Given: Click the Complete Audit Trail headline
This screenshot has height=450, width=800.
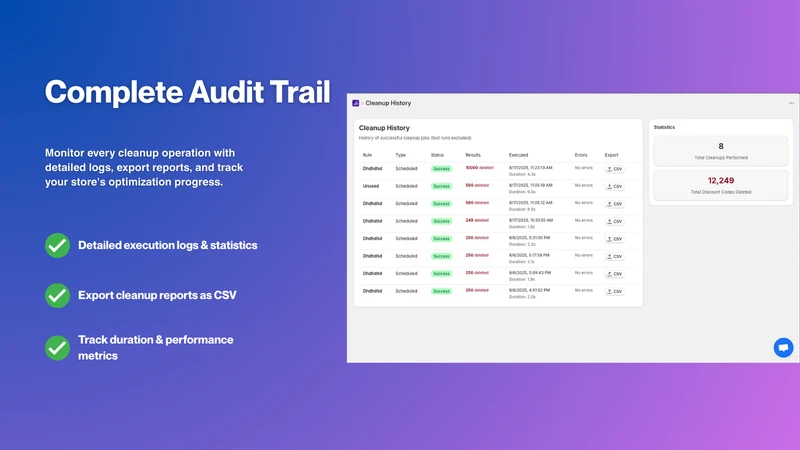Looking at the screenshot, I should tap(187, 92).
